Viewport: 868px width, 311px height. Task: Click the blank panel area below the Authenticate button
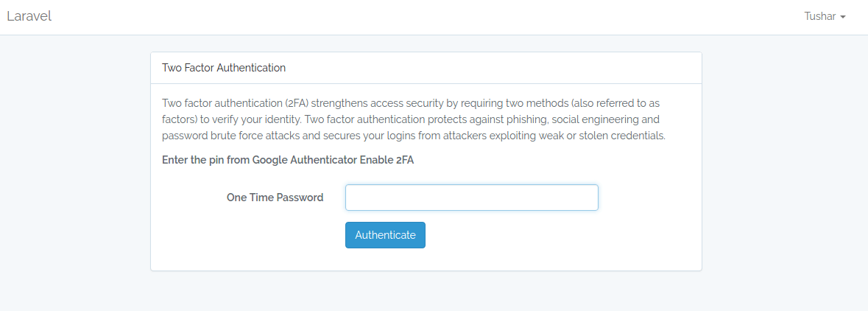tap(426, 259)
